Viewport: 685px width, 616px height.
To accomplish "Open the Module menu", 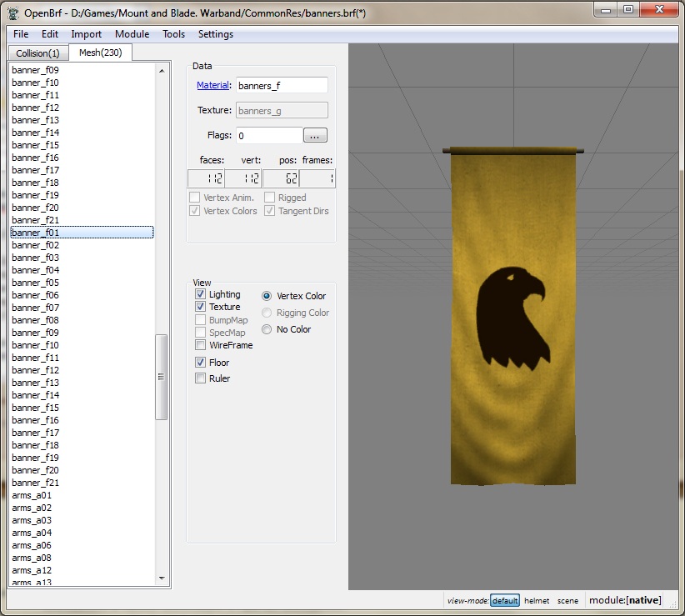I will [x=132, y=34].
